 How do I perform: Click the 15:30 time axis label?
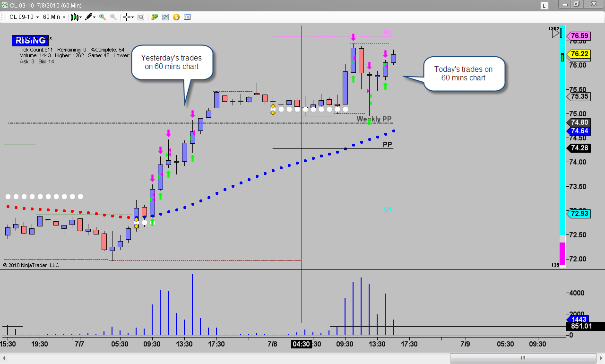[8, 344]
